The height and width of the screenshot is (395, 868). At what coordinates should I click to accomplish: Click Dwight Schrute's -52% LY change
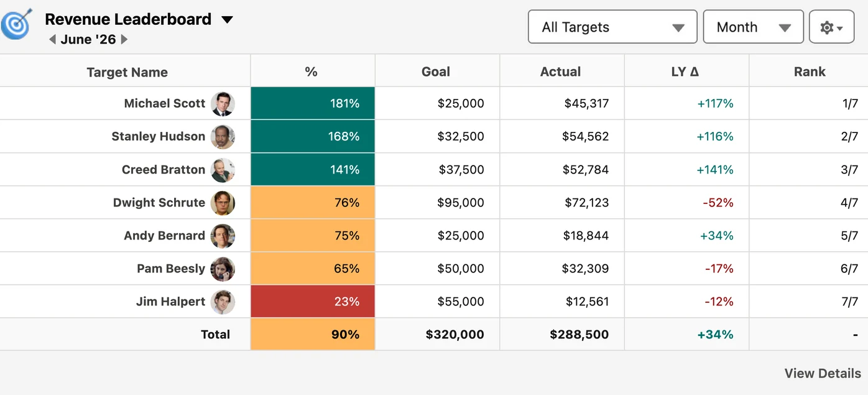coord(718,202)
